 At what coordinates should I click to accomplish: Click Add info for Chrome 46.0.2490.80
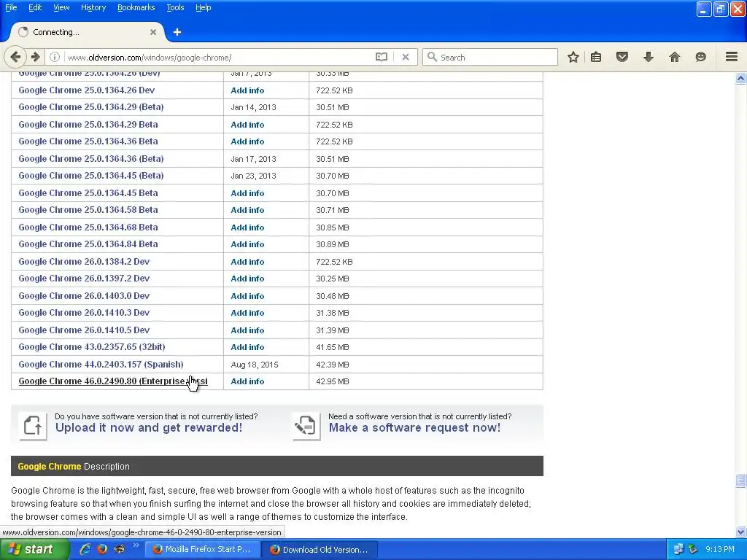click(247, 381)
